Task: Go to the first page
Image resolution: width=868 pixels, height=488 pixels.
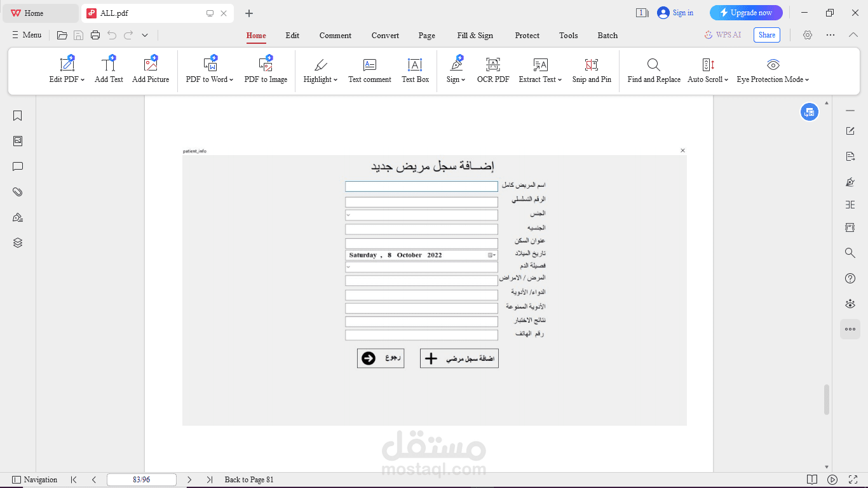Action: point(74,480)
